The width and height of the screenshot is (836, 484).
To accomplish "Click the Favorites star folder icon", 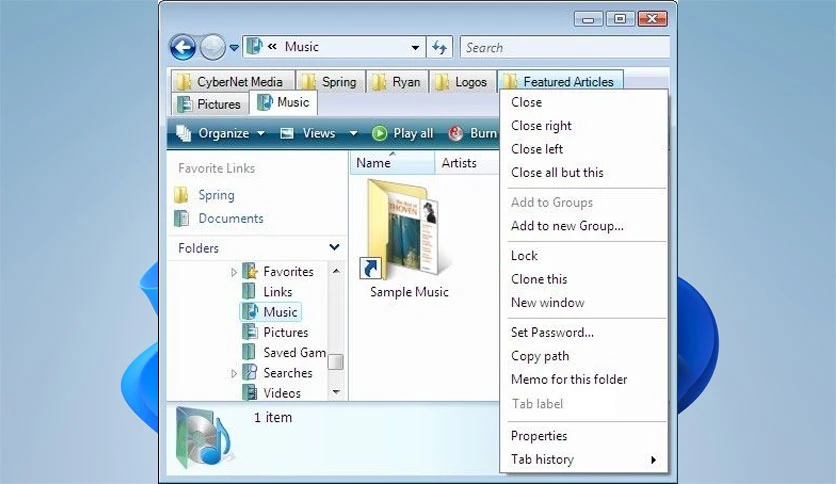I will point(250,271).
